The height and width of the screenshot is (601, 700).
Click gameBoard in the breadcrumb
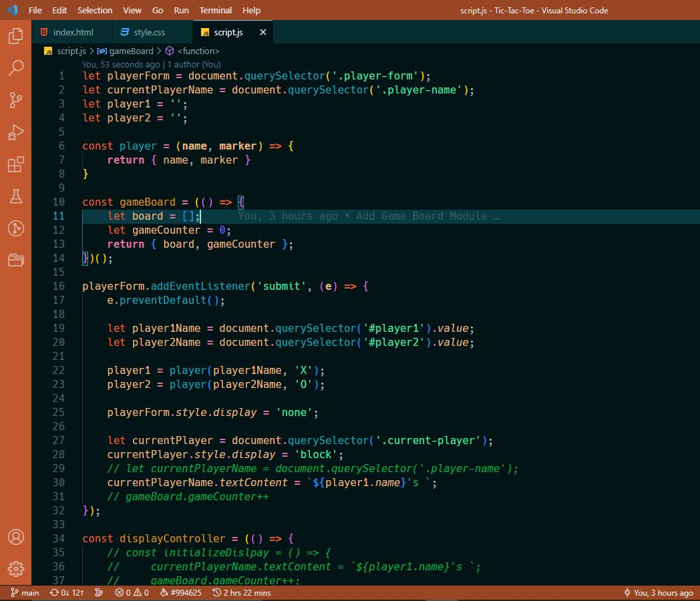(x=131, y=51)
